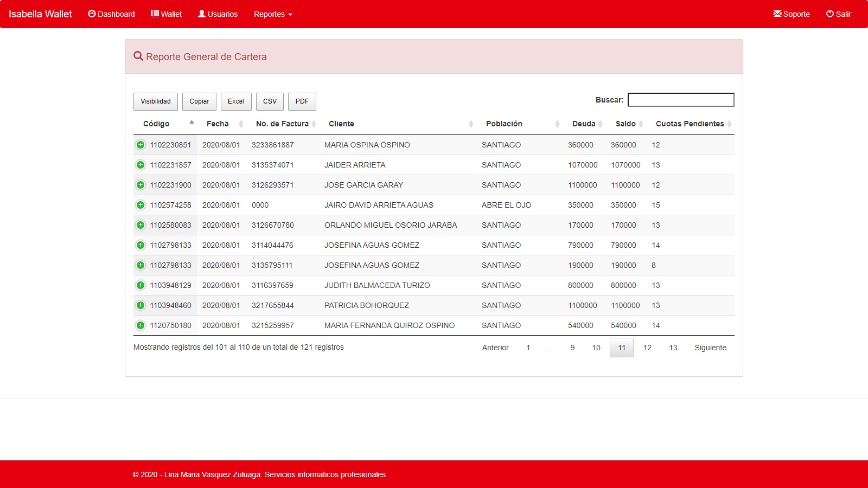Open the Reportes dropdown menu
Viewport: 868px width, 488px height.
coord(273,14)
